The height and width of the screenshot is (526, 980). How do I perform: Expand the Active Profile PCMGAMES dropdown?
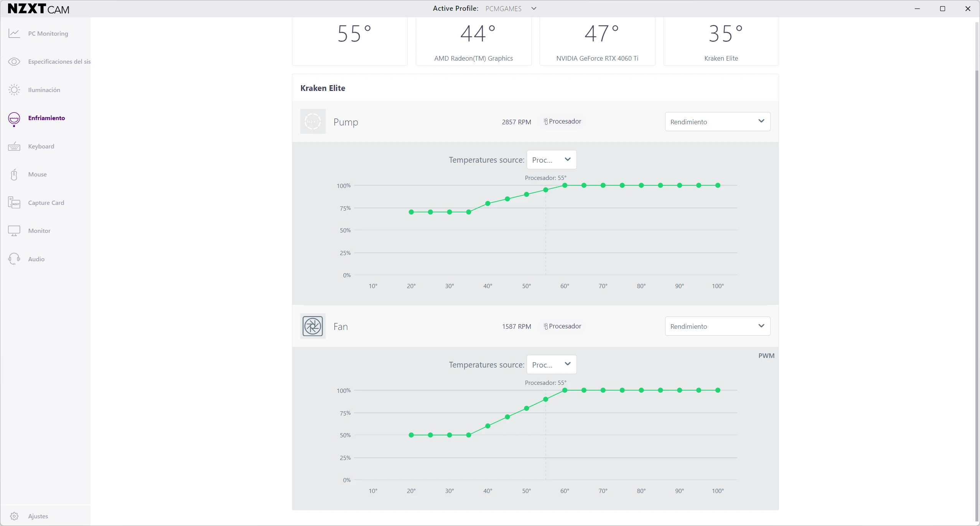click(511, 8)
